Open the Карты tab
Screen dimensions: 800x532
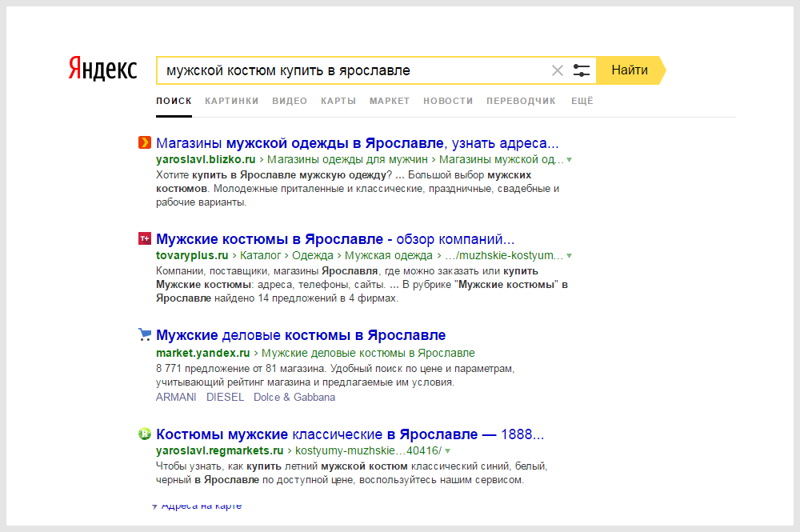338,101
